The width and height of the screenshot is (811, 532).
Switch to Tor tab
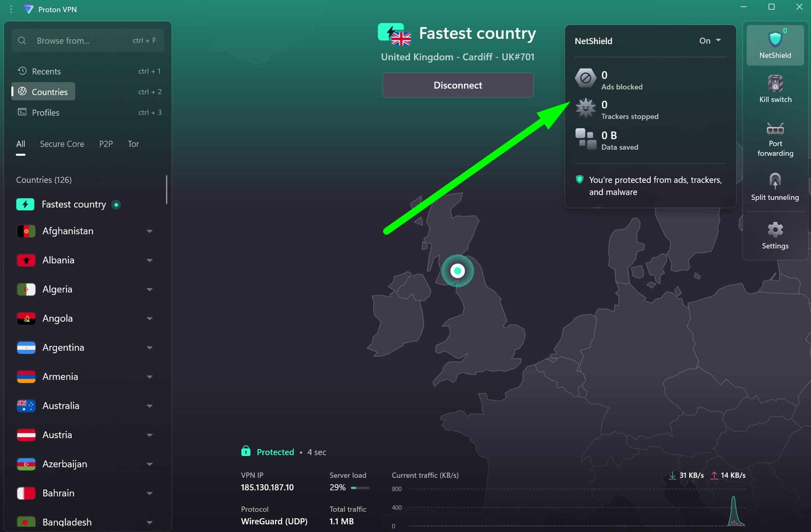tap(133, 144)
